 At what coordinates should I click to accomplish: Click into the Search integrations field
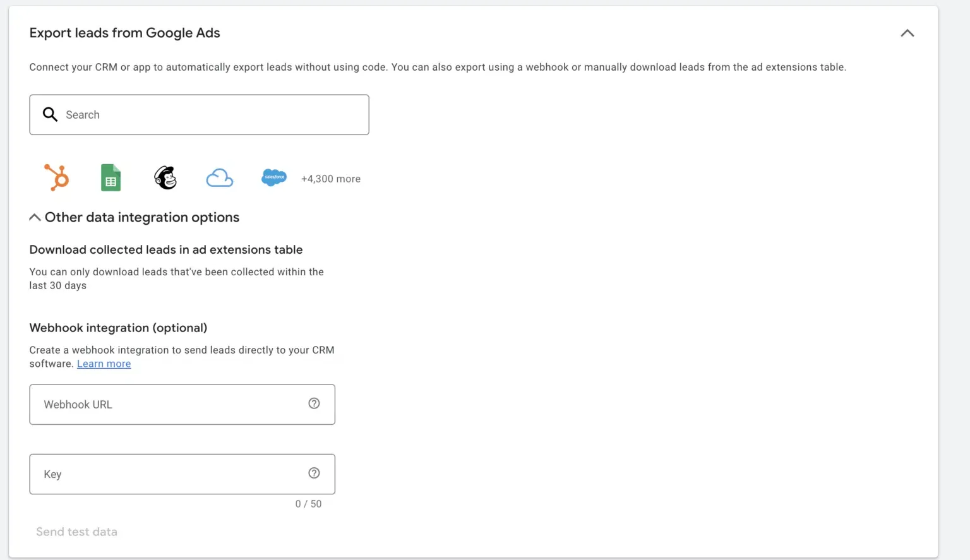199,114
